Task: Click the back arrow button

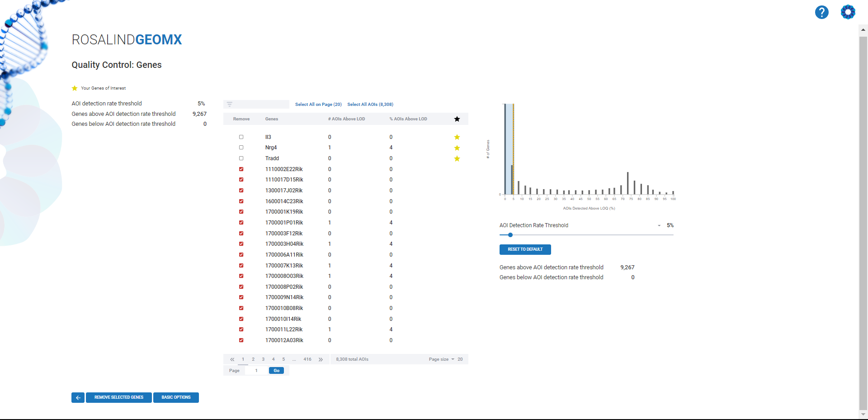Action: [78, 397]
